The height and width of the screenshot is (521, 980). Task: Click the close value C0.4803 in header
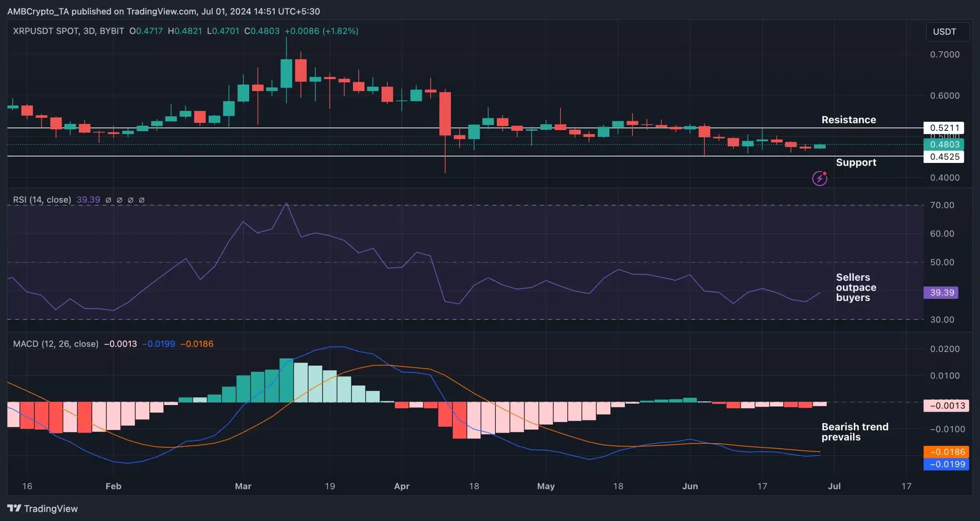click(x=262, y=31)
